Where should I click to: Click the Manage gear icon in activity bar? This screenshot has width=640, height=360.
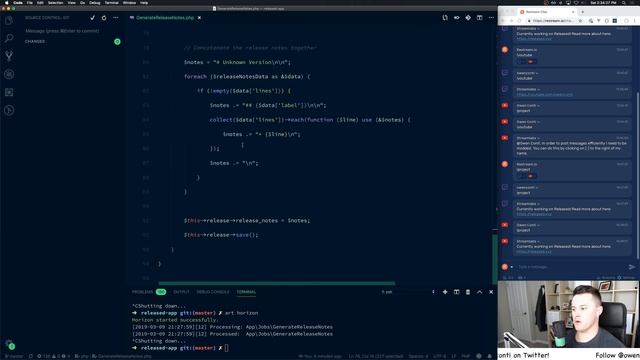click(9, 344)
